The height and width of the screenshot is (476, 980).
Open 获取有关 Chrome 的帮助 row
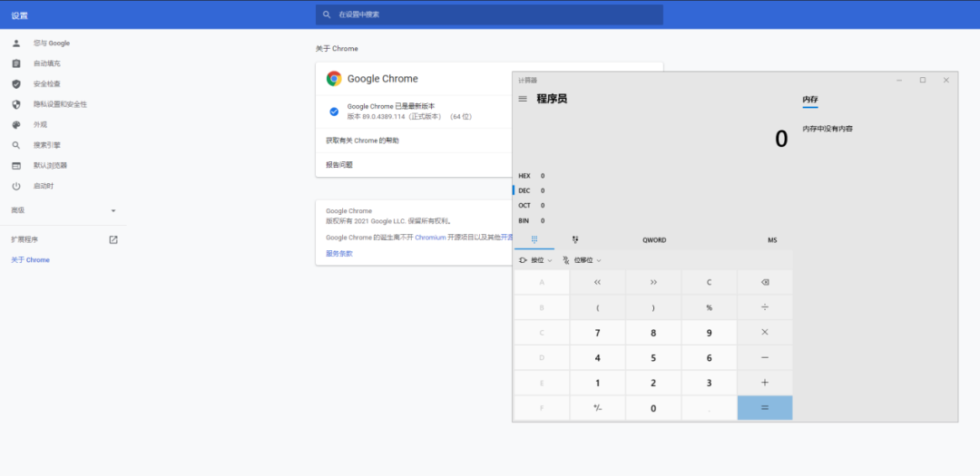(x=414, y=141)
